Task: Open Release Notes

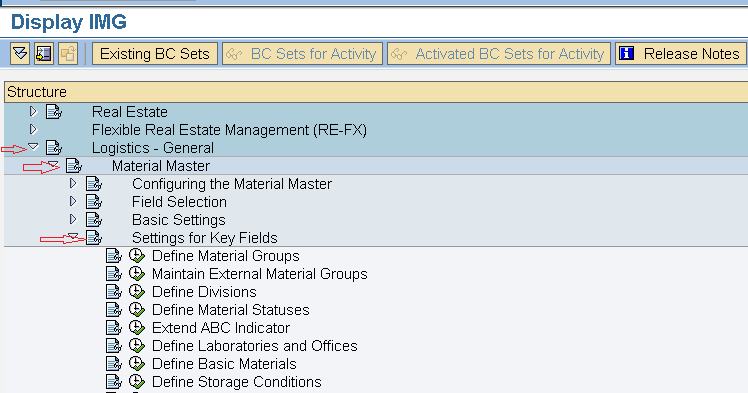Action: 681,54
